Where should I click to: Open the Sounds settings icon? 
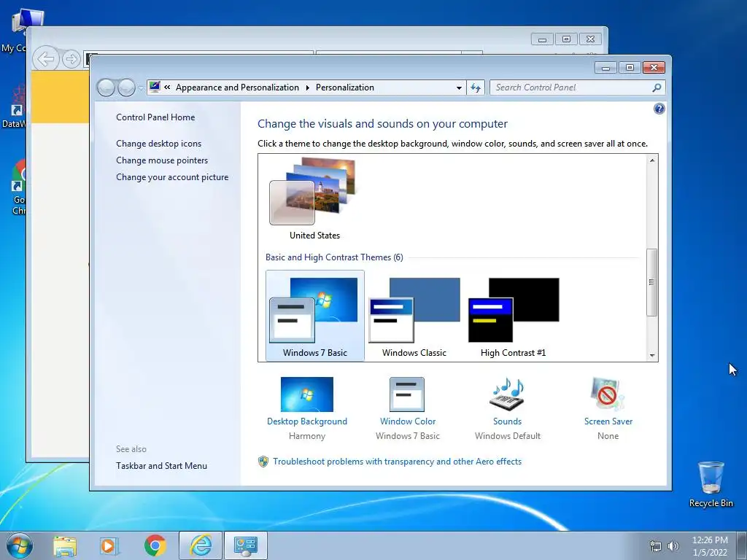click(507, 394)
